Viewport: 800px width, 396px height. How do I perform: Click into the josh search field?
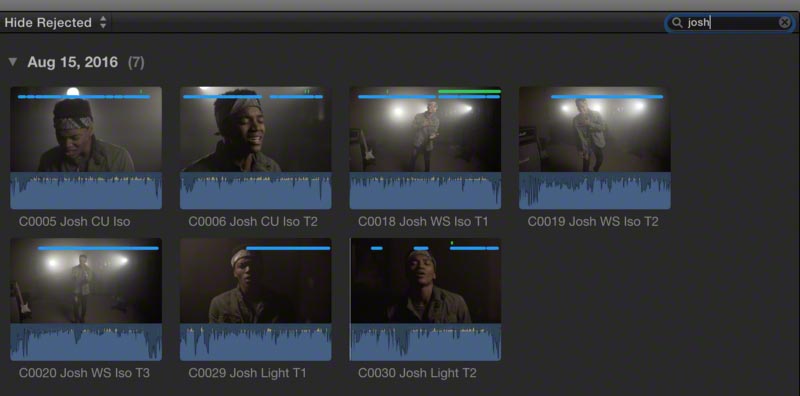tap(730, 22)
